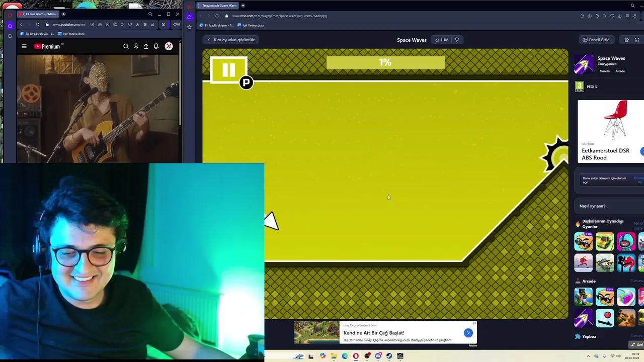The image size is (644, 362).
Task: Save the page with the heart icon in the game window
Action: 612,16
